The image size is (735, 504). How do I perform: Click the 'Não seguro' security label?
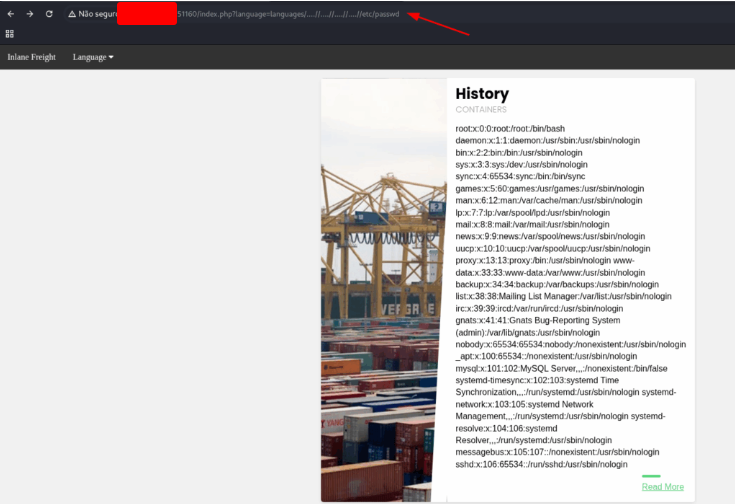click(x=98, y=14)
